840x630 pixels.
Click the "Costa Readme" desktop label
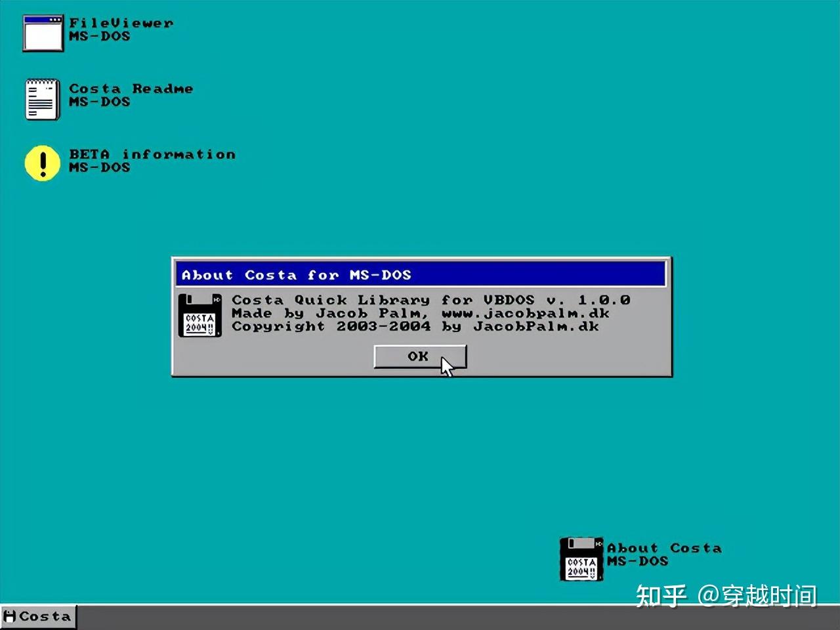[131, 89]
